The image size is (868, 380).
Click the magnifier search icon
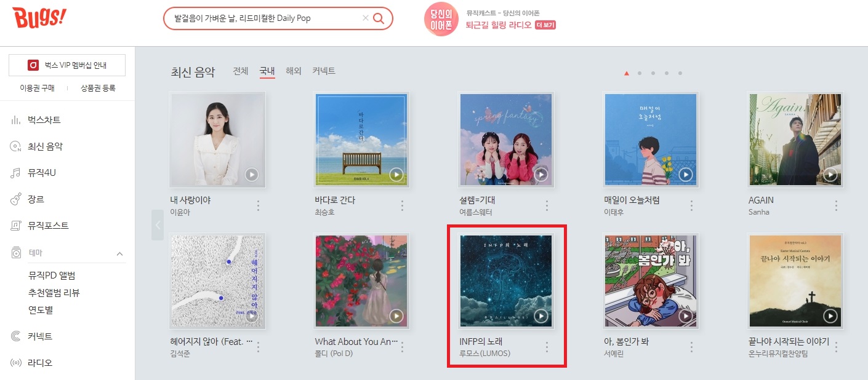click(x=379, y=18)
